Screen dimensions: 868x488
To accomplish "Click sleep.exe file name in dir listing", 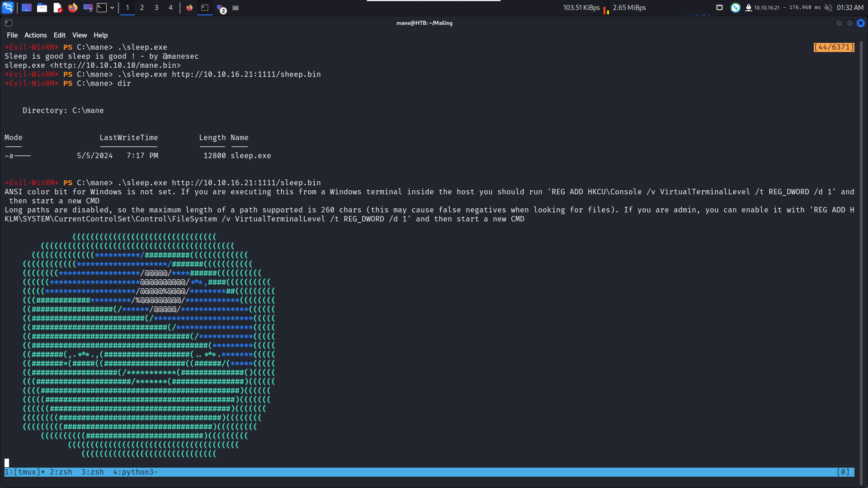I will 251,156.
